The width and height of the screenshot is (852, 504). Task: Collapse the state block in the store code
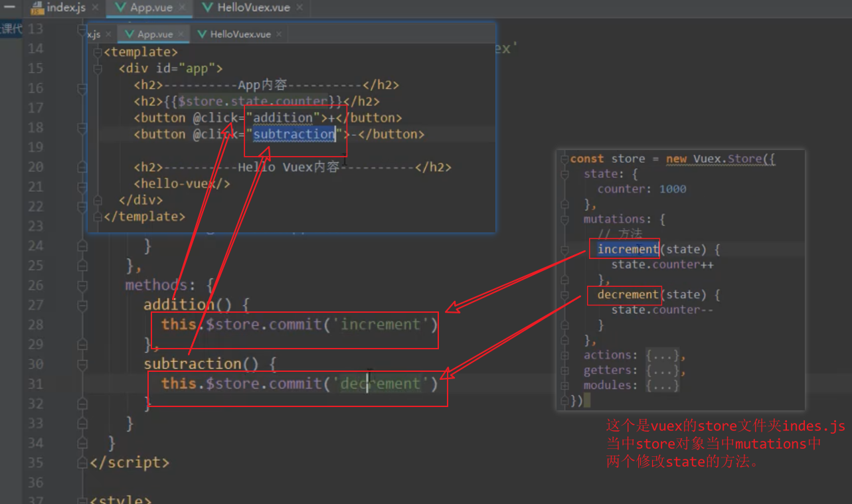click(x=564, y=174)
